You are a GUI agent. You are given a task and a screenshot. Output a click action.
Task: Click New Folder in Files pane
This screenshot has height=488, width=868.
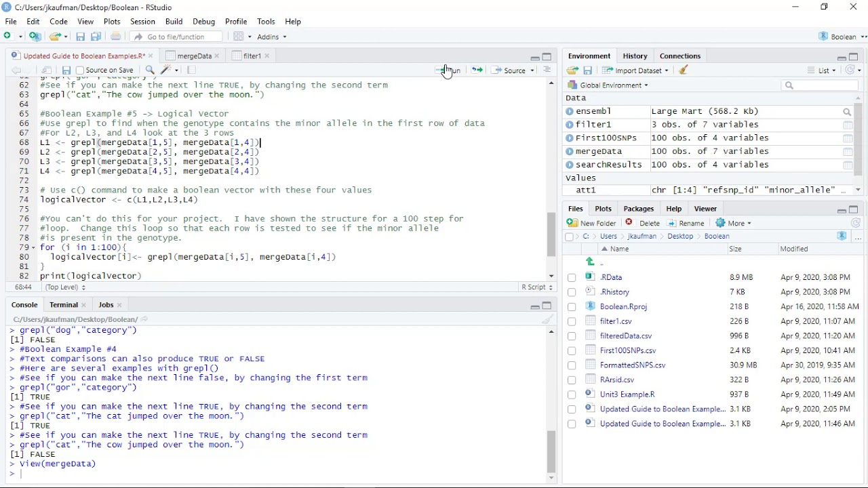tap(592, 223)
